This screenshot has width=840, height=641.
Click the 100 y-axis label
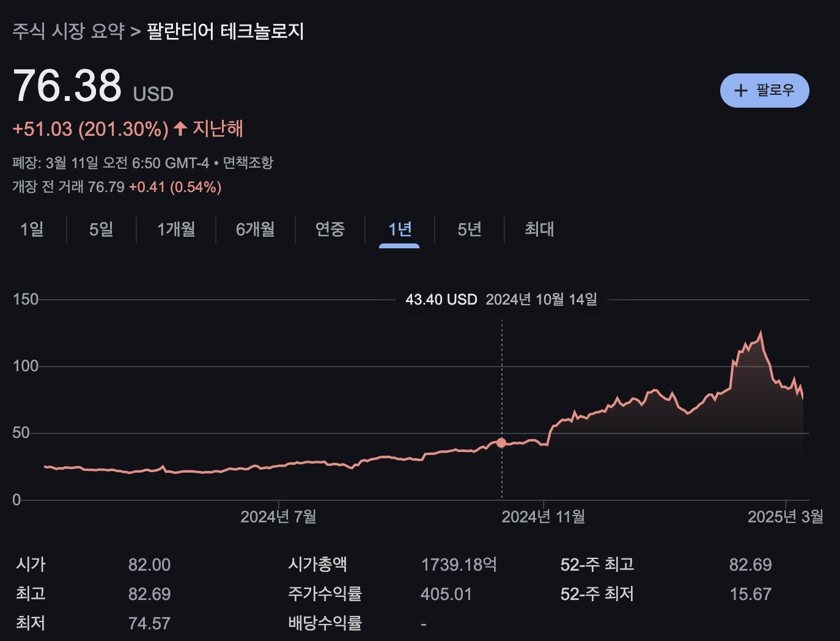click(x=26, y=366)
